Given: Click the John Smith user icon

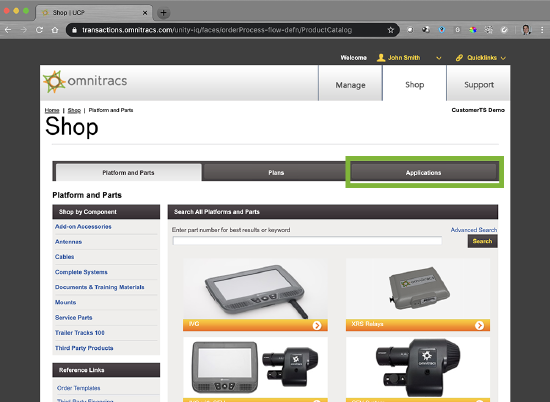Looking at the screenshot, I should click(381, 58).
